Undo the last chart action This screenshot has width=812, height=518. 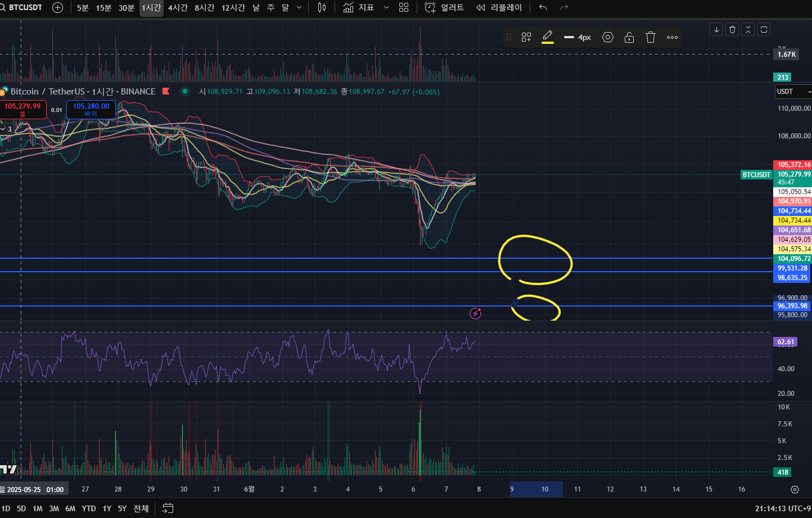coord(543,7)
